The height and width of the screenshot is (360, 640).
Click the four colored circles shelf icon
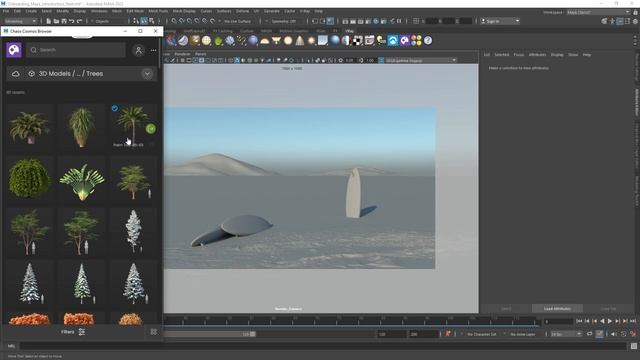point(416,40)
